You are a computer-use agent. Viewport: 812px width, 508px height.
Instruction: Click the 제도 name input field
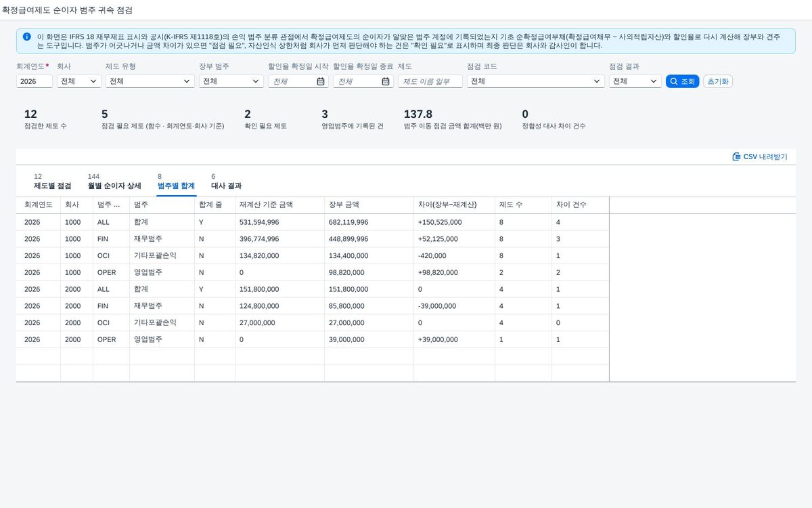(x=430, y=81)
